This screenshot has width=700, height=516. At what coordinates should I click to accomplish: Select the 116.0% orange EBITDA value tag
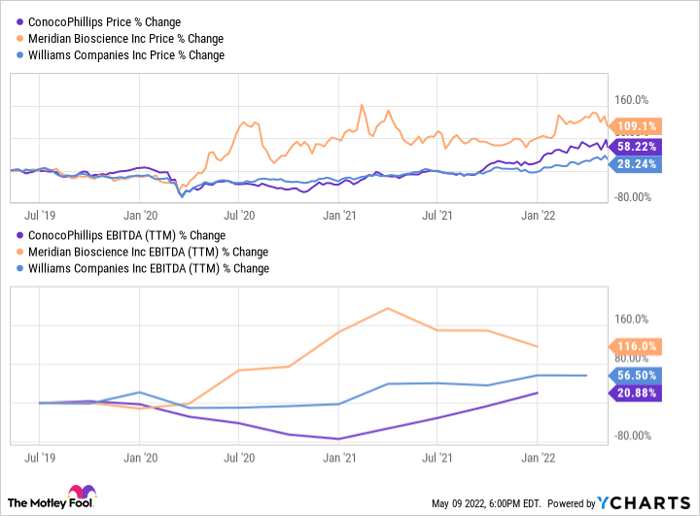point(636,346)
